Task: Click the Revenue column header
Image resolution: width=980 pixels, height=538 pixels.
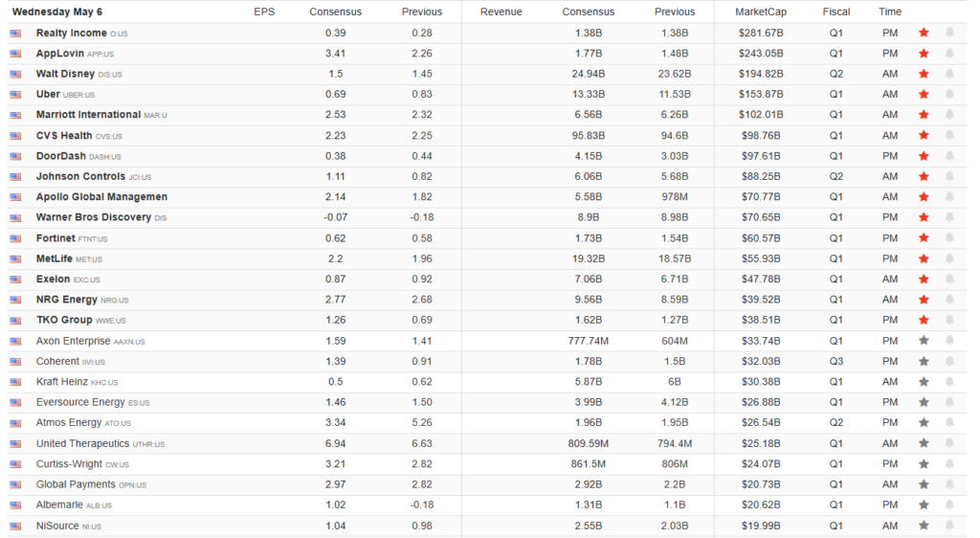Action: [x=501, y=11]
